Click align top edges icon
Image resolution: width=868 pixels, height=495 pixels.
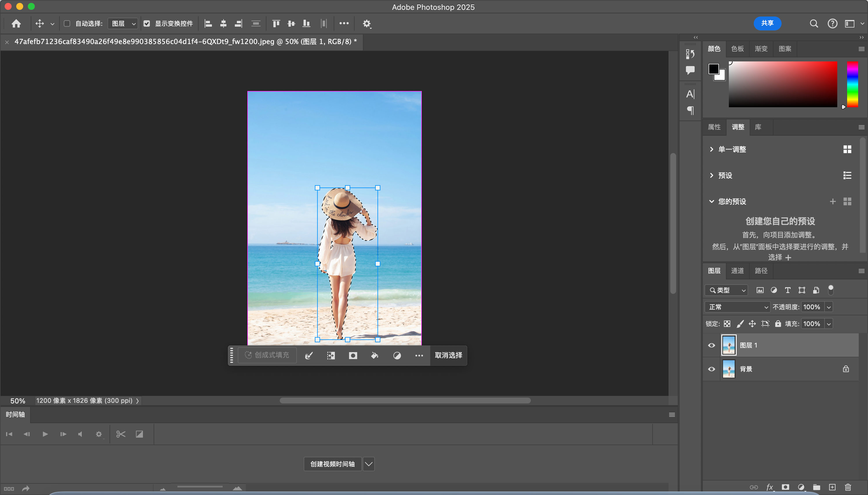pos(276,23)
